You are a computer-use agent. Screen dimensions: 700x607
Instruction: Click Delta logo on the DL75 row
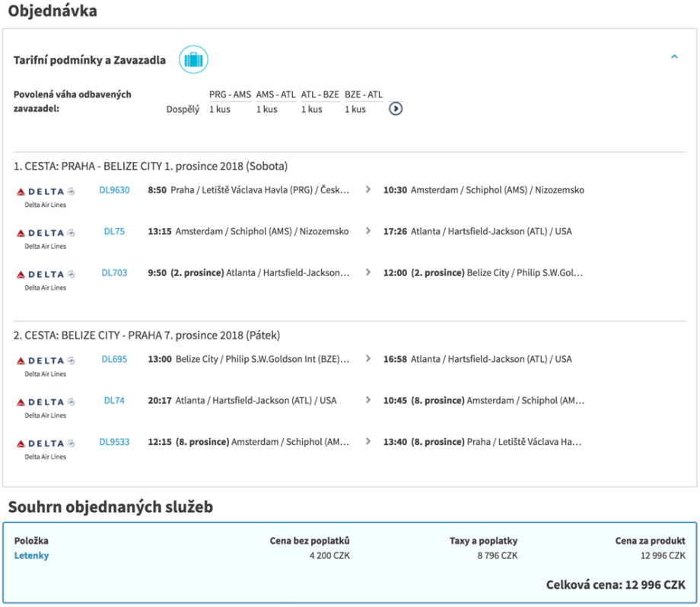(45, 233)
